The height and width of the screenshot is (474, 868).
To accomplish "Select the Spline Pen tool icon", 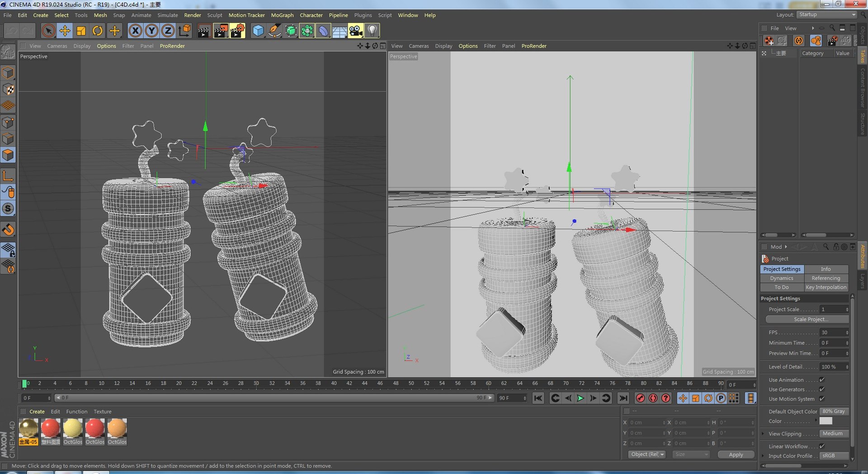I will [x=274, y=31].
